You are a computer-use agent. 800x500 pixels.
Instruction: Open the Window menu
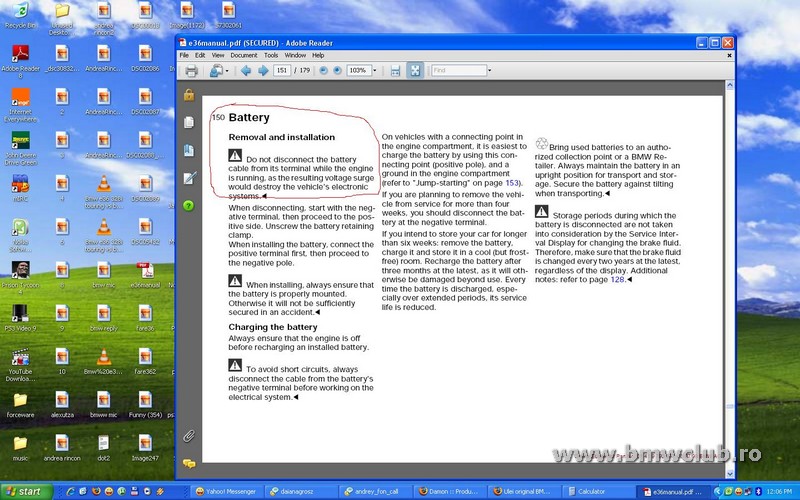click(x=295, y=55)
